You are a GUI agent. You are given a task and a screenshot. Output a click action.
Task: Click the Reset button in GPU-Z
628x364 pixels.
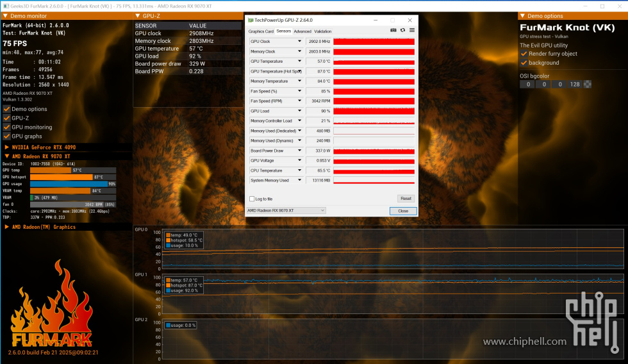(406, 199)
